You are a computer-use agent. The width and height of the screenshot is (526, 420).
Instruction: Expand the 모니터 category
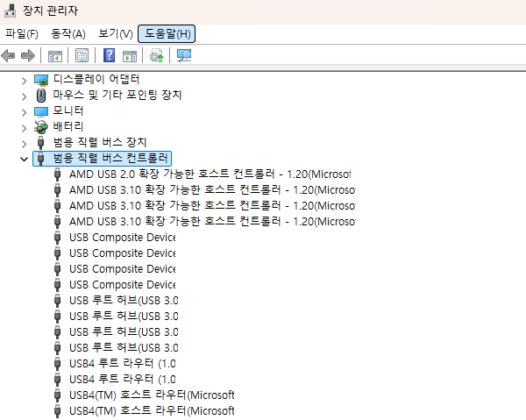(x=24, y=112)
